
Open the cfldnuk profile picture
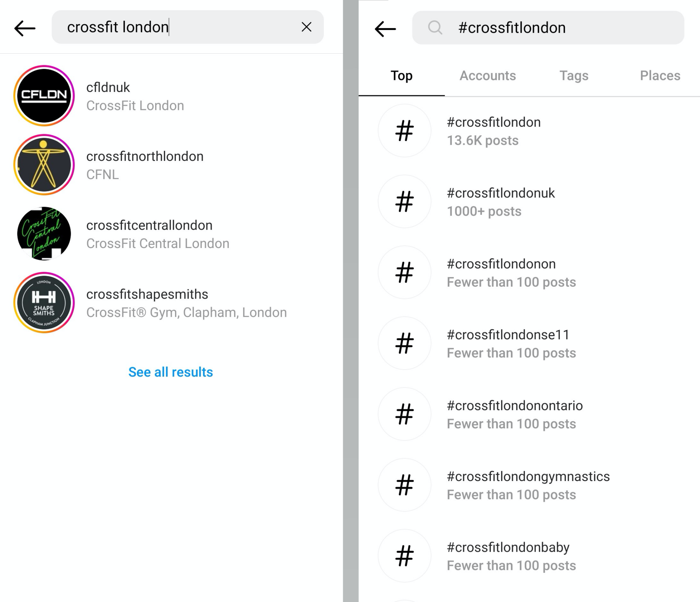coord(44,96)
